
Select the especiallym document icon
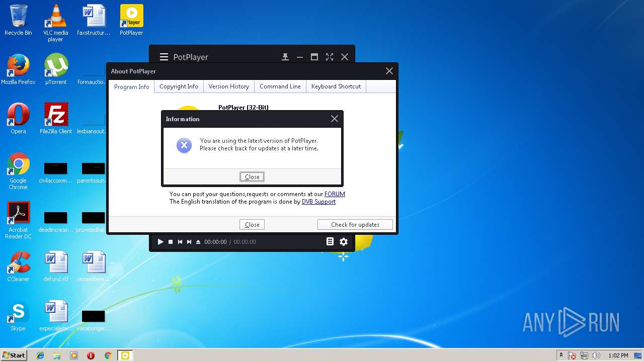(x=55, y=316)
